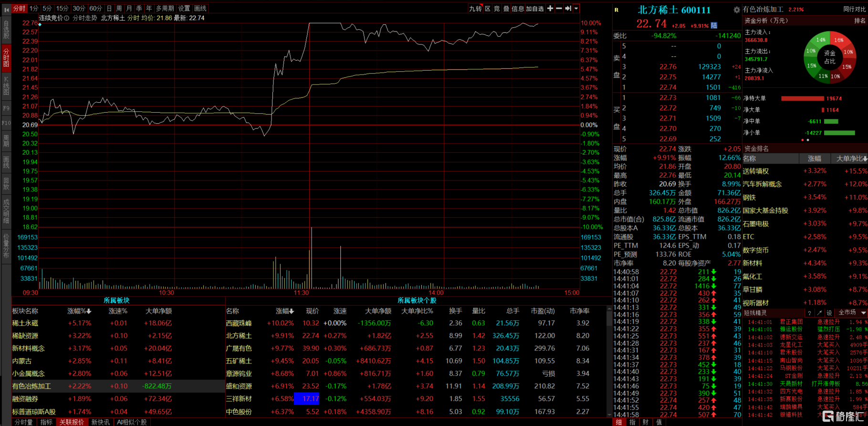Click the settings gear beside stock name
Image resolution: width=868 pixels, height=426 pixels.
(737, 10)
